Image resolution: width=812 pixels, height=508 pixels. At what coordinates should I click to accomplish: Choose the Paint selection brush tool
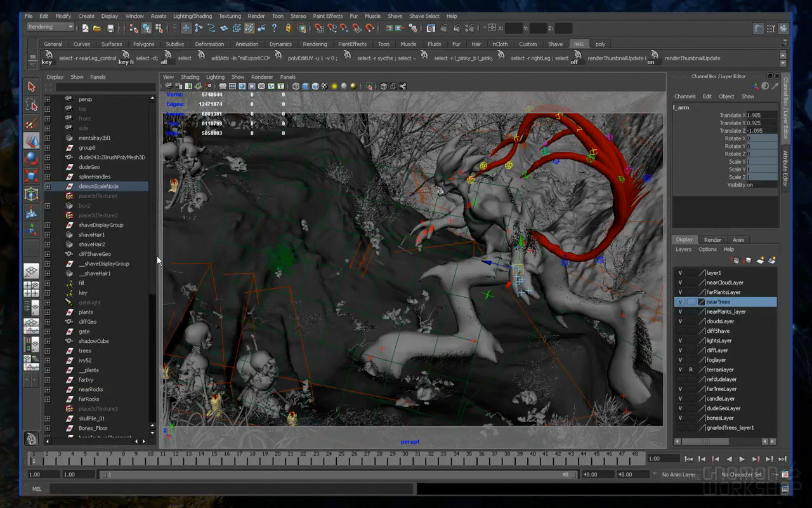[x=31, y=123]
